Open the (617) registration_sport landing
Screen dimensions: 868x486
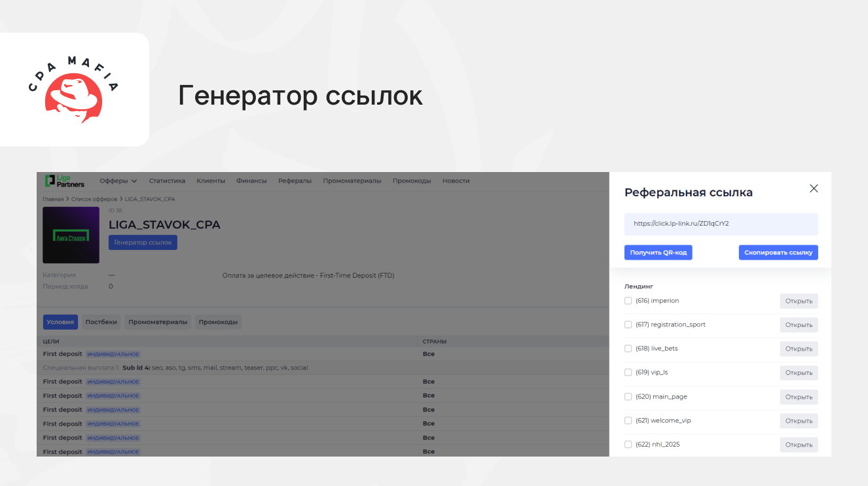799,325
